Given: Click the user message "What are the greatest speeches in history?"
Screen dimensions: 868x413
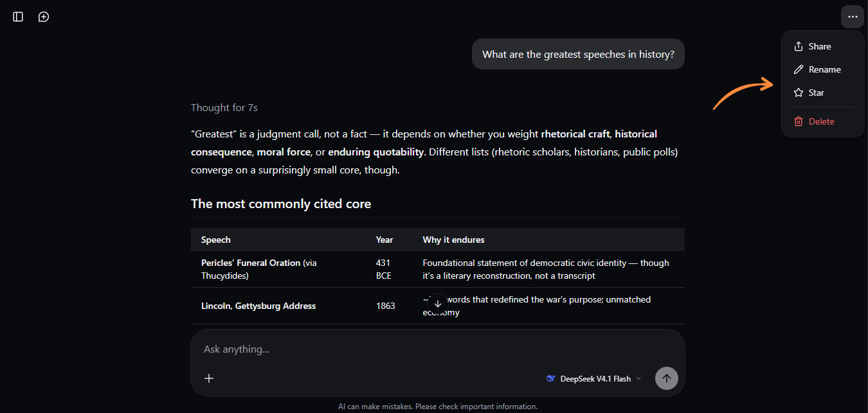Looking at the screenshot, I should pos(578,55).
